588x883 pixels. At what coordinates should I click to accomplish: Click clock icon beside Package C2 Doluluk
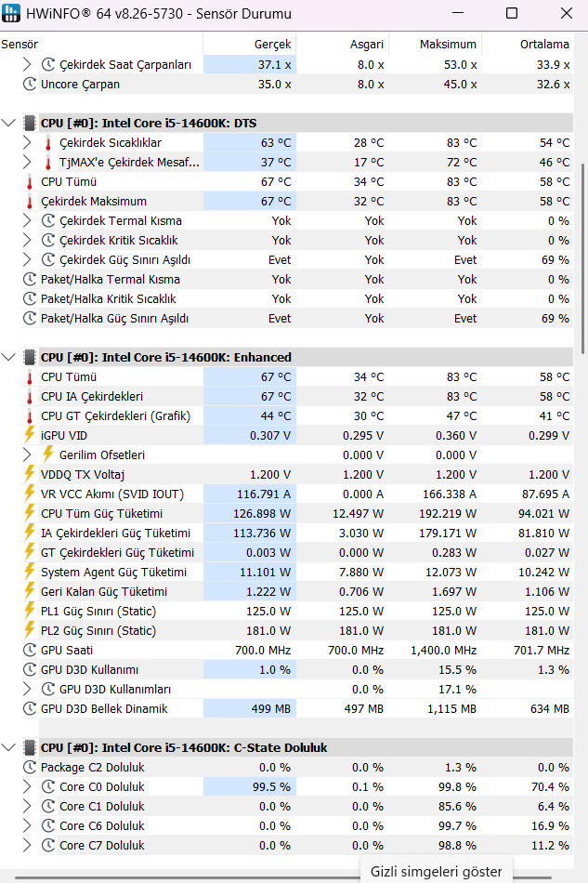click(x=29, y=768)
